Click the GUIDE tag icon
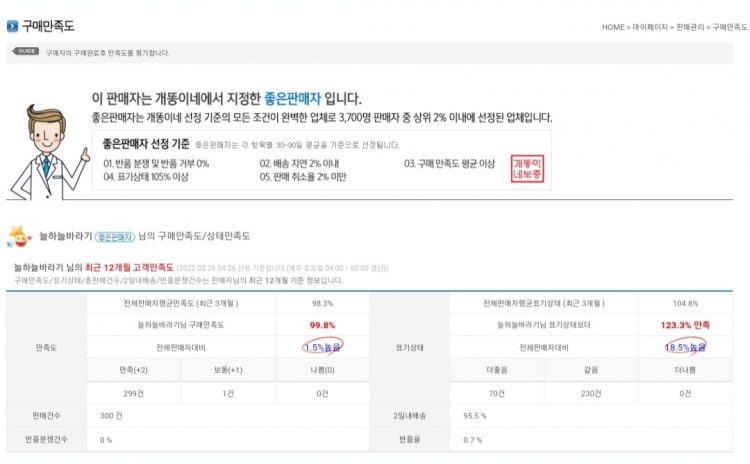Image resolution: width=750 pixels, height=464 pixels. coord(27,51)
